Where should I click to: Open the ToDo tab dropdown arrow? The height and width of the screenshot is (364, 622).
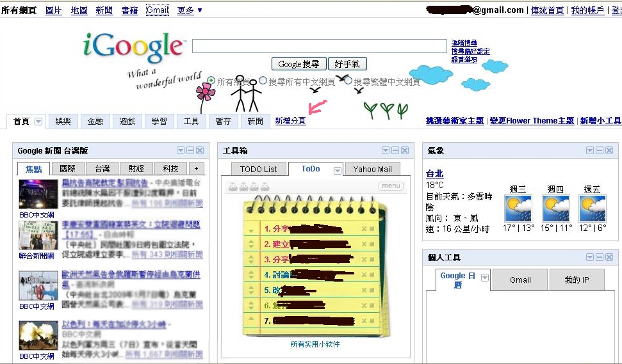(337, 170)
